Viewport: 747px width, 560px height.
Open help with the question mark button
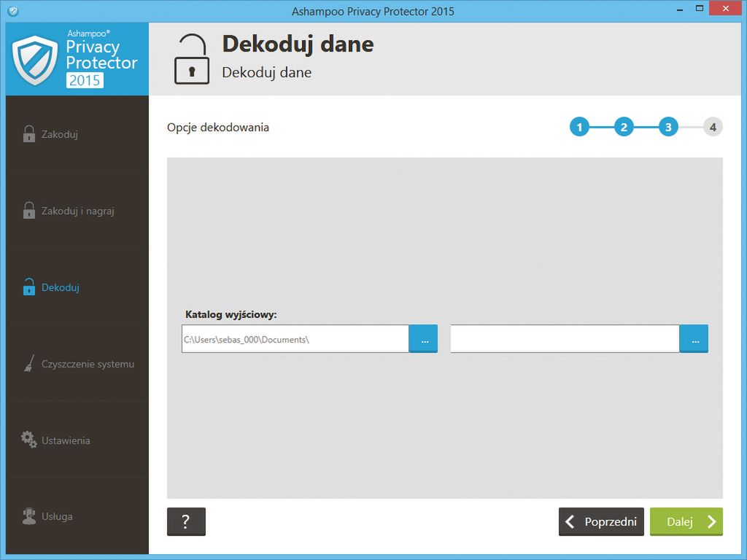pos(186,521)
